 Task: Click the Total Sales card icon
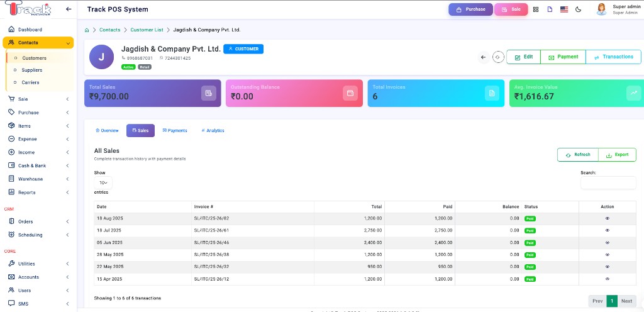click(x=209, y=93)
